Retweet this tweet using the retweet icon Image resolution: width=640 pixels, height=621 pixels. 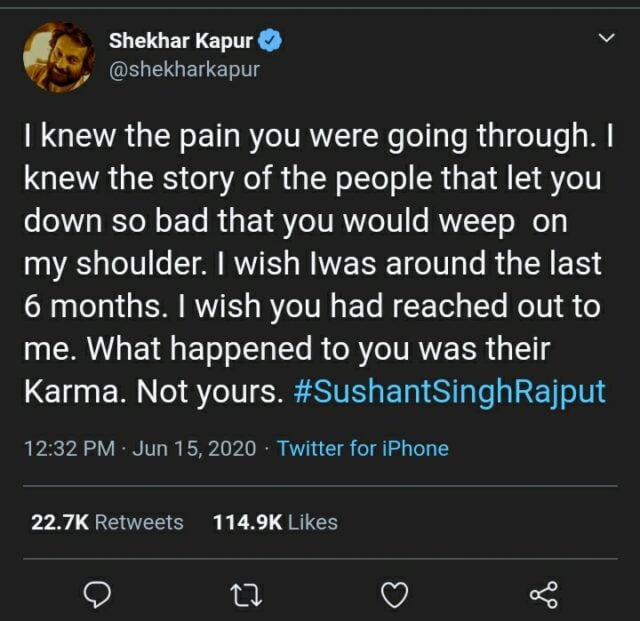click(245, 596)
